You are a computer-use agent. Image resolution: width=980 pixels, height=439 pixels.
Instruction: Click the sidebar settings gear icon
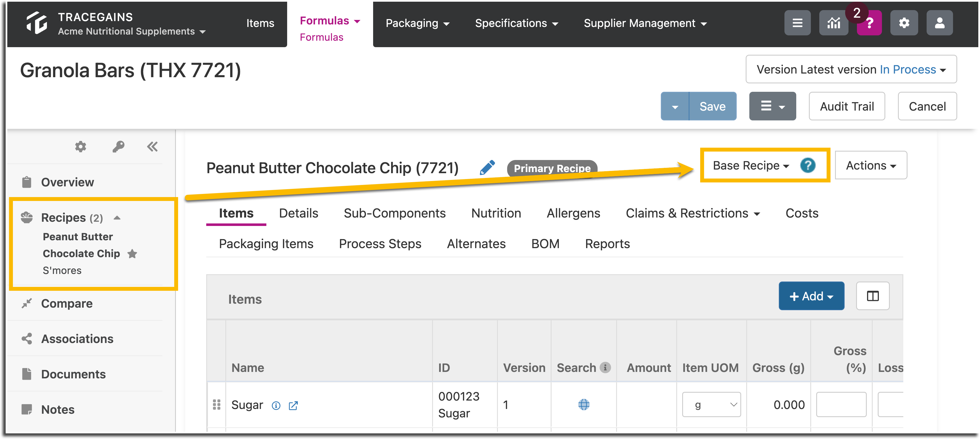[80, 147]
